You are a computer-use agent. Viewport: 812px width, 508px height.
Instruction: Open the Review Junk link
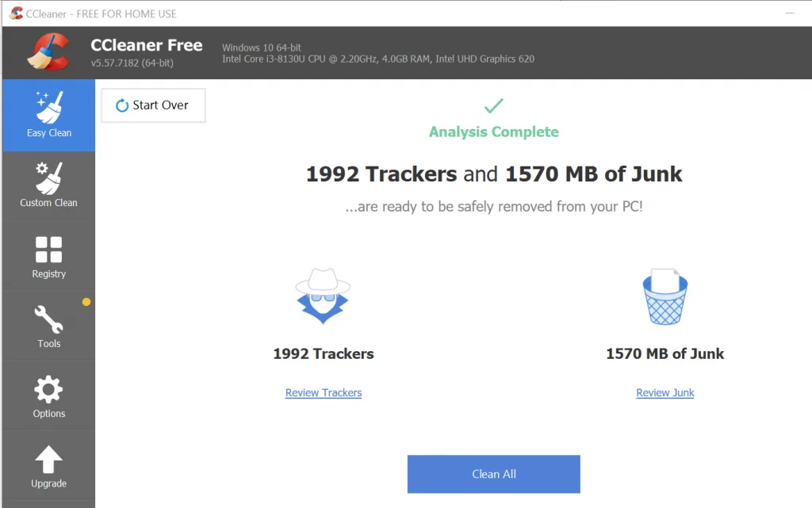(x=665, y=393)
